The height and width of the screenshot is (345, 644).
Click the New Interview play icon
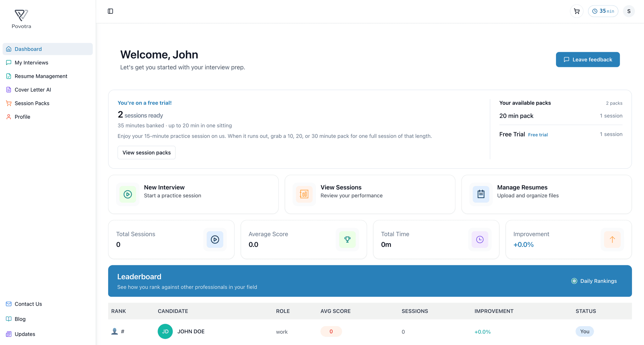(x=128, y=194)
